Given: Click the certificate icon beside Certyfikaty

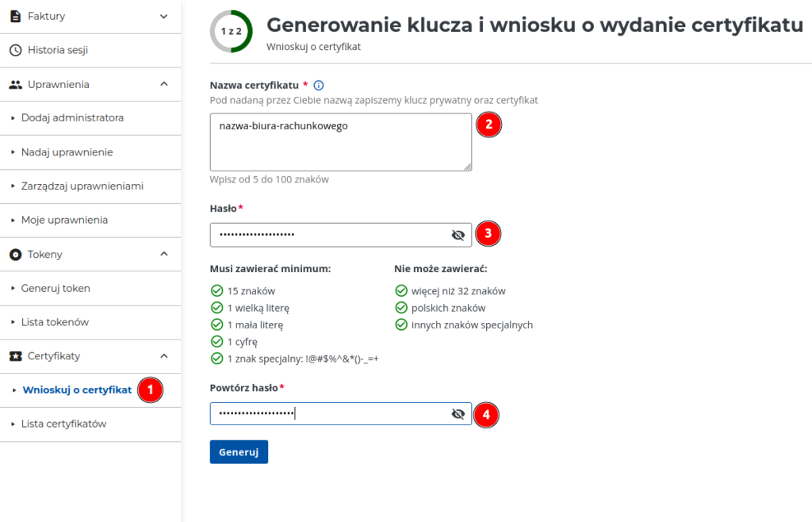Looking at the screenshot, I should coord(15,356).
